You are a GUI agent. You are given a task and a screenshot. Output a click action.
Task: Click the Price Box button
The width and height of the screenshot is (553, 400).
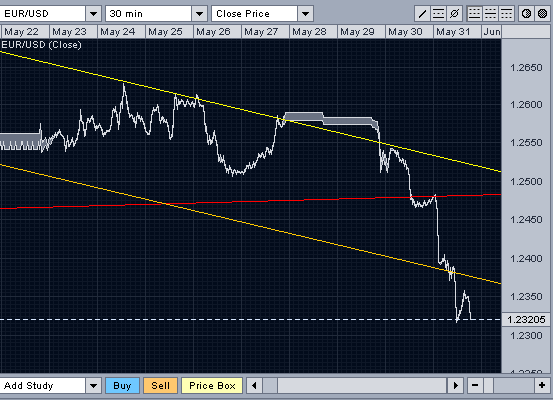coord(212,386)
